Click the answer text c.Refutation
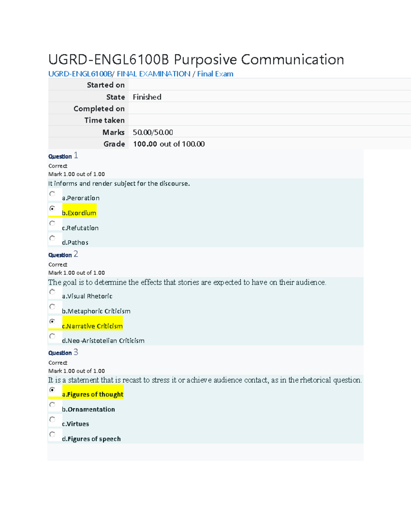The height and width of the screenshot is (532, 411). pos(80,228)
